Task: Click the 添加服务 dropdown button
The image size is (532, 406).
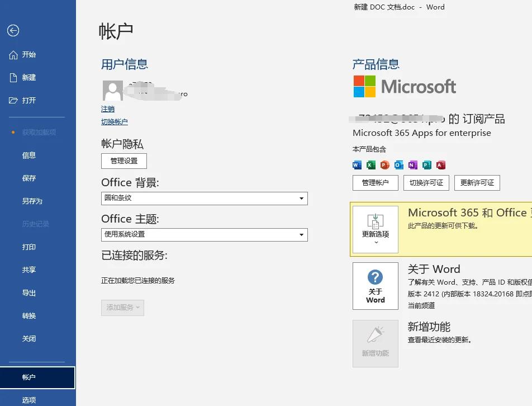Action: (x=122, y=308)
